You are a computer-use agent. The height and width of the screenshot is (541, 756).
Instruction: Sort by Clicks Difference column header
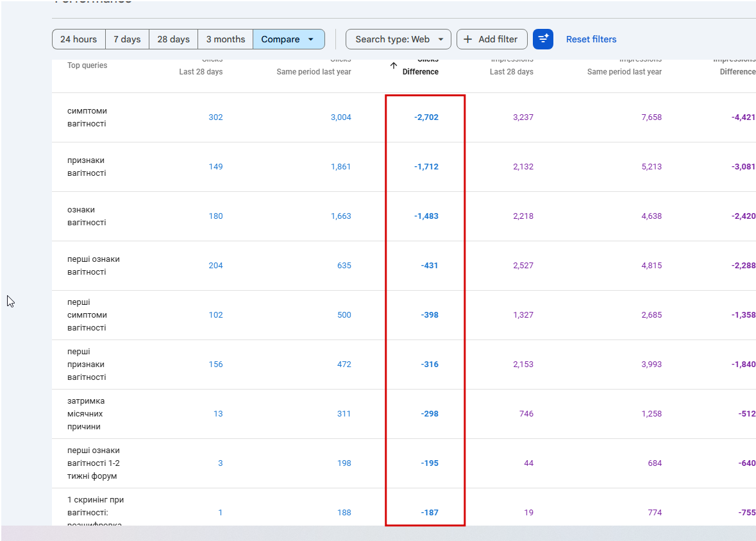[421, 67]
